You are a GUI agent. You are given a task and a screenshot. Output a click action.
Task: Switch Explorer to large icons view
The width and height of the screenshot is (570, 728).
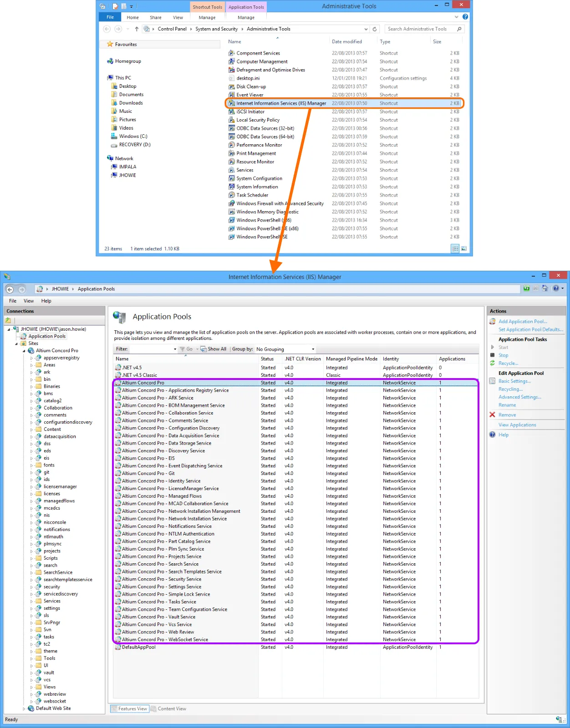[x=463, y=248]
